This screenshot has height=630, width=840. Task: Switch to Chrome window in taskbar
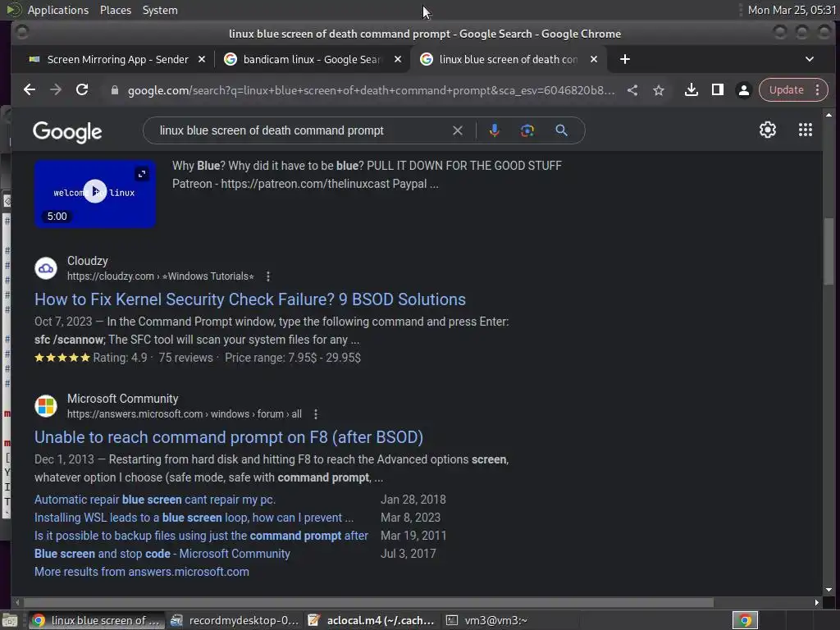pos(96,620)
